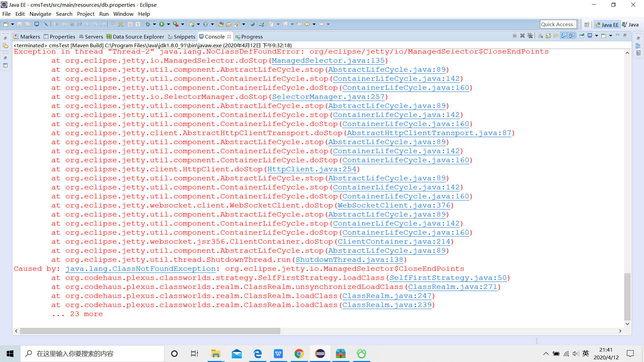Click the Debug bug icon

click(x=148, y=24)
